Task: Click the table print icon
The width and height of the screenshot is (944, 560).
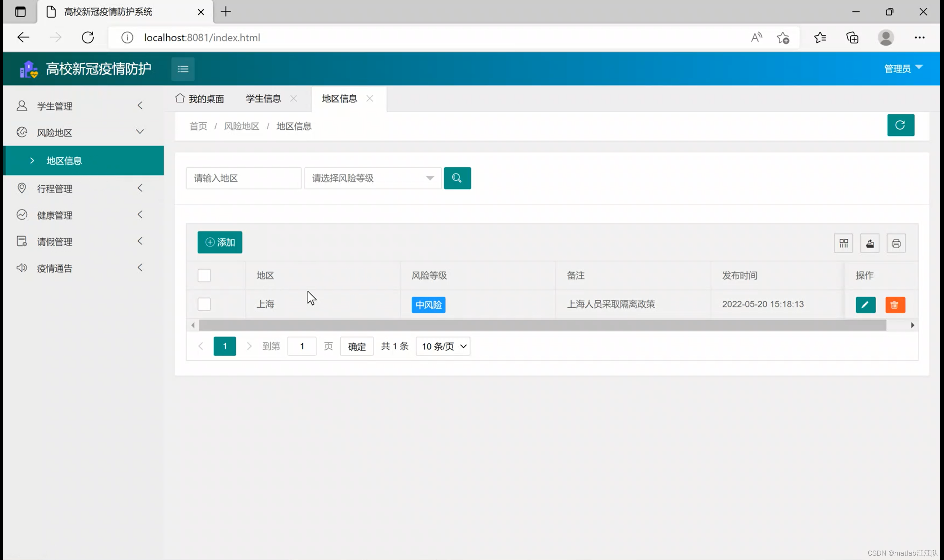Action: click(896, 244)
